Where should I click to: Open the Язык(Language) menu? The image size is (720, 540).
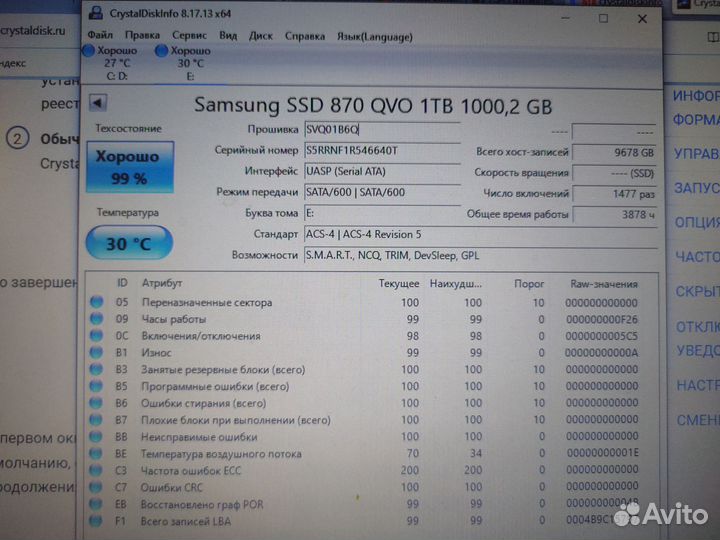tap(375, 37)
